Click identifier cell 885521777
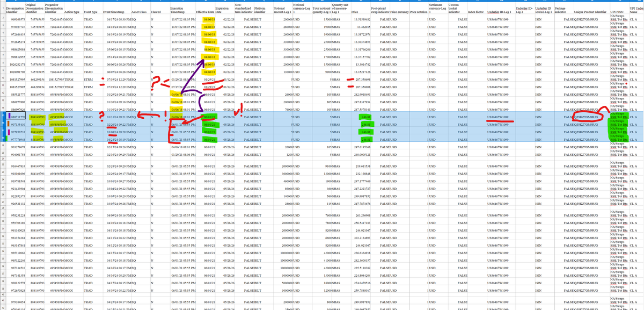Viewport: 644px width, 310px height. pos(14,93)
